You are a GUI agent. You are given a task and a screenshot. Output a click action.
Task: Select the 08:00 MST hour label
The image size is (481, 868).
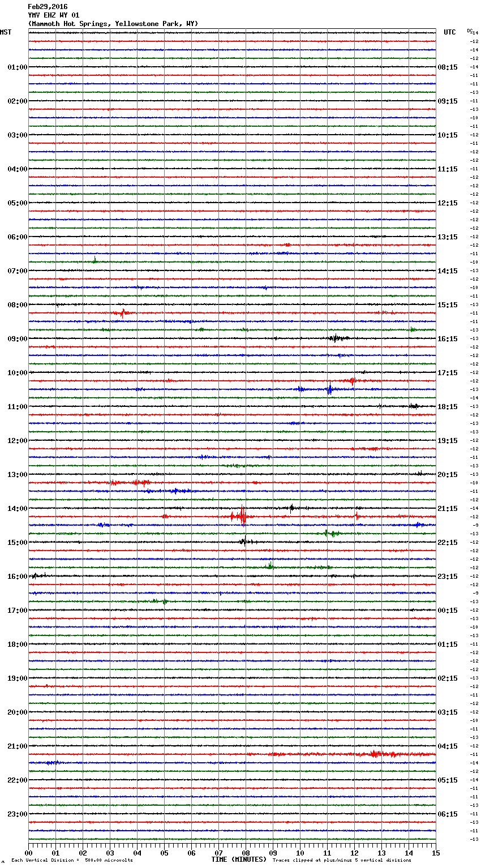coord(17,305)
